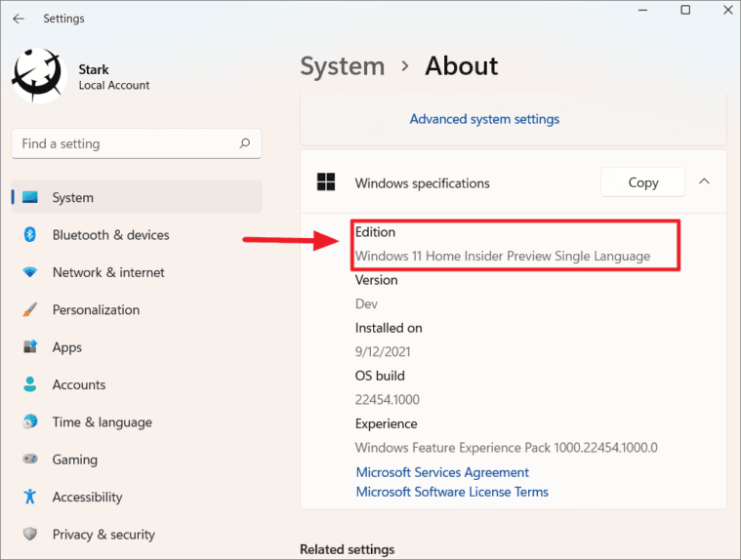This screenshot has width=741, height=560.
Task: Click the Gaming controller icon
Action: [x=29, y=459]
